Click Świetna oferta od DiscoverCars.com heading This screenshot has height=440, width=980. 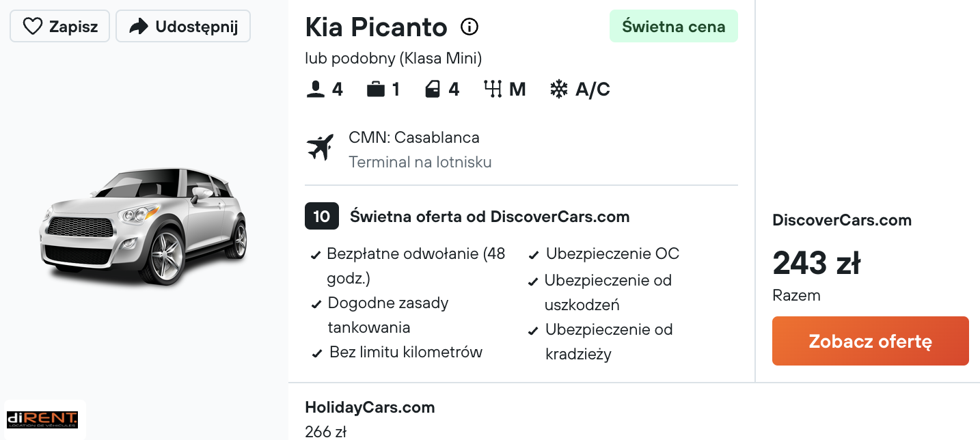point(489,217)
